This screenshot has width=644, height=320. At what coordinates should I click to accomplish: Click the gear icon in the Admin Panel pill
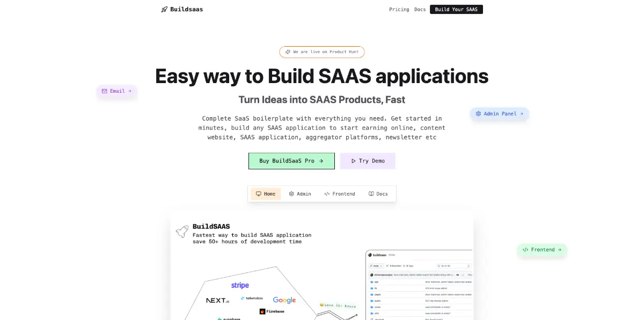point(478,114)
